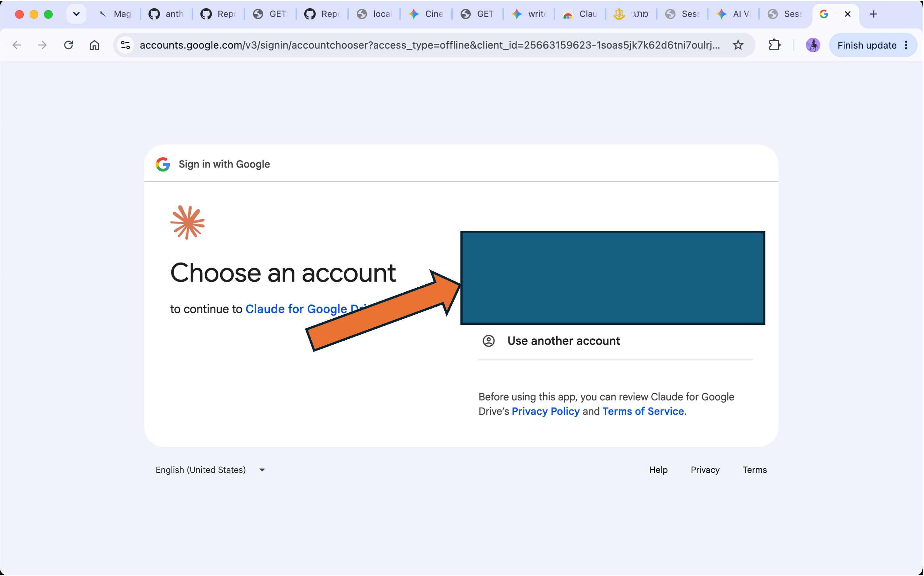Open the tab search dropdown chevron
This screenshot has height=576, width=924.
[76, 14]
